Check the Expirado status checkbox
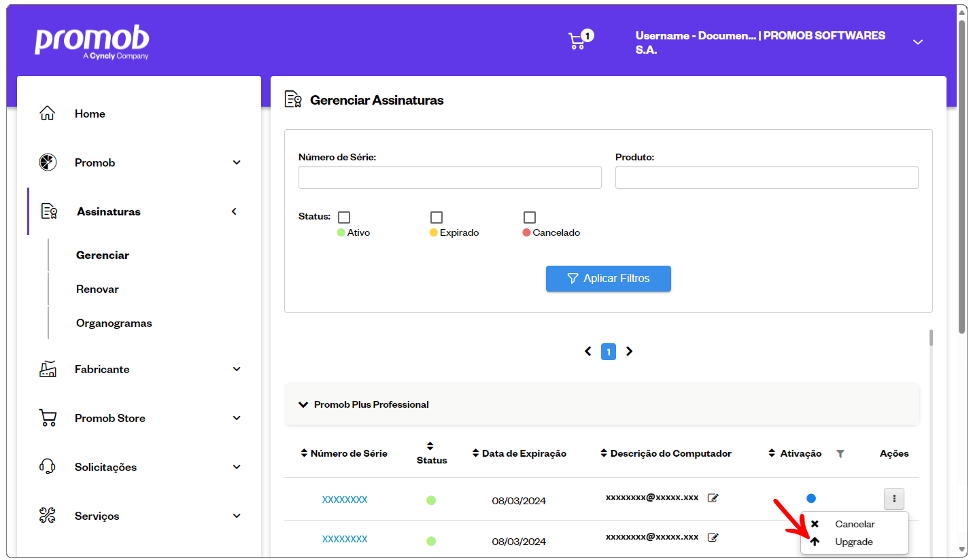Screen dimensions: 973x560 tap(437, 217)
